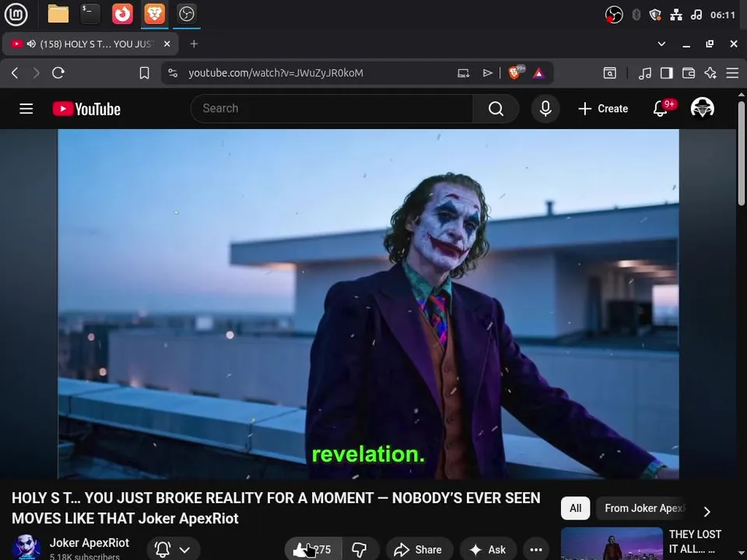This screenshot has height=560, width=747.
Task: Show the calendar from clock 06:11
Action: 723,15
